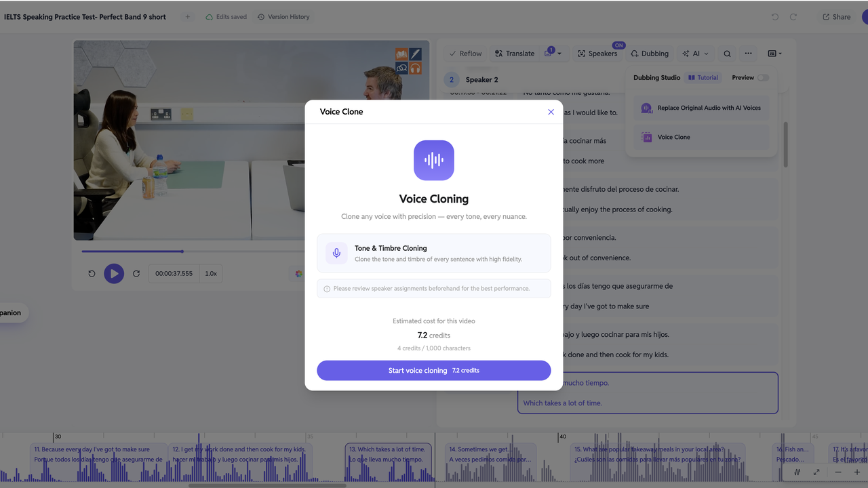Click the colorful flower icon under video
868x488 pixels.
pos(298,274)
